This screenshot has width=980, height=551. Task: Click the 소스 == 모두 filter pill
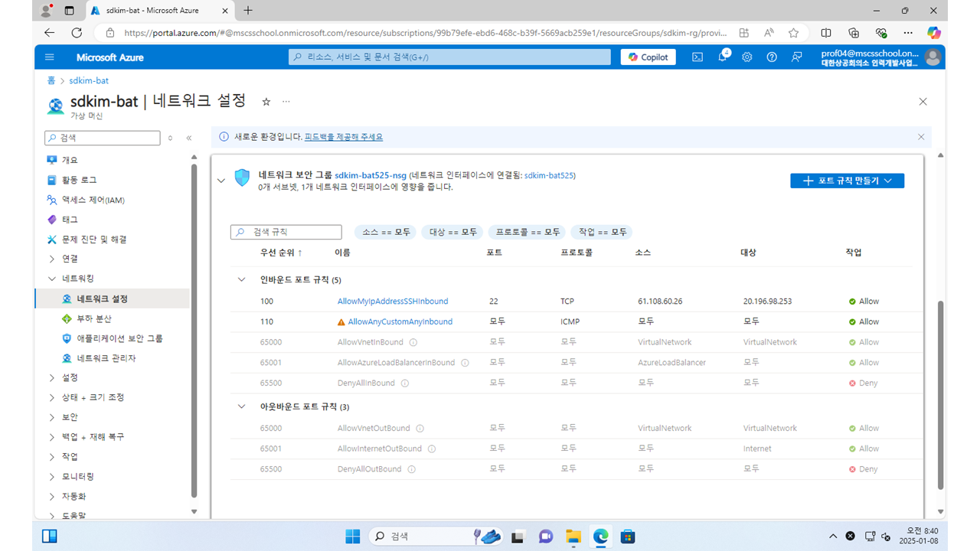pyautogui.click(x=386, y=232)
